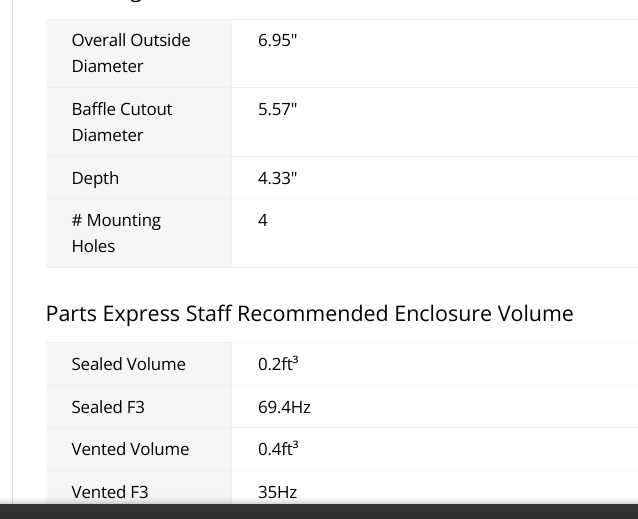Click the Sealed F3 label
This screenshot has width=638, height=519.
pyautogui.click(x=108, y=407)
